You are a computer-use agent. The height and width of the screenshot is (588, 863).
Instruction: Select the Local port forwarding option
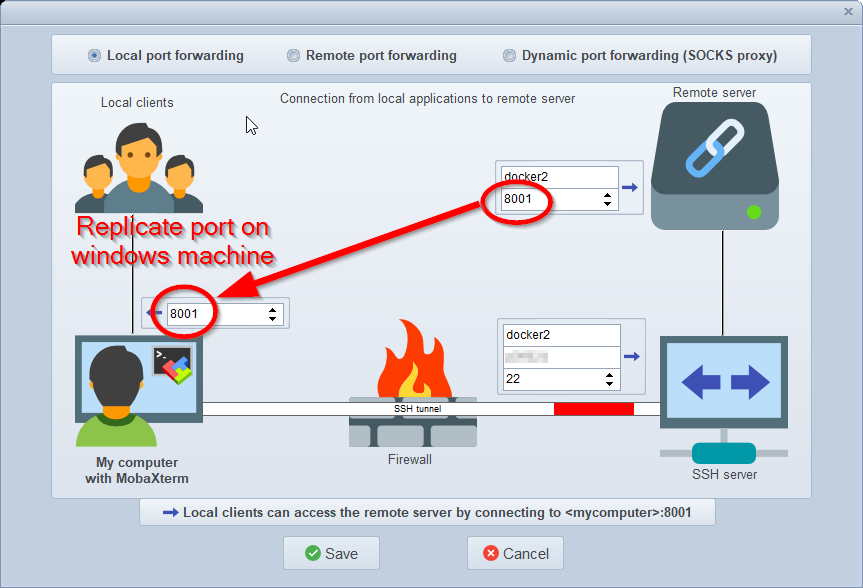(x=95, y=56)
